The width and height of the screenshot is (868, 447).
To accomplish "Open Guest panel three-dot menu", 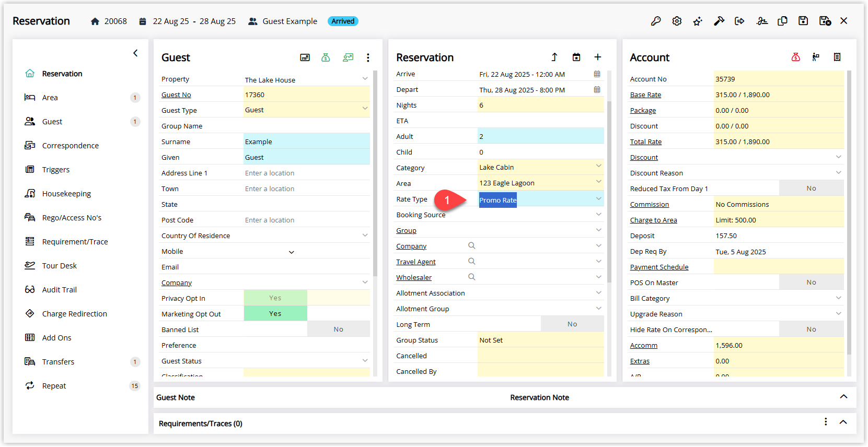I will pos(368,57).
